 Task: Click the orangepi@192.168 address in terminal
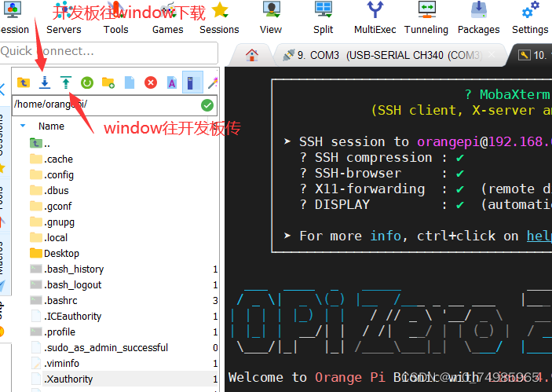click(x=484, y=141)
